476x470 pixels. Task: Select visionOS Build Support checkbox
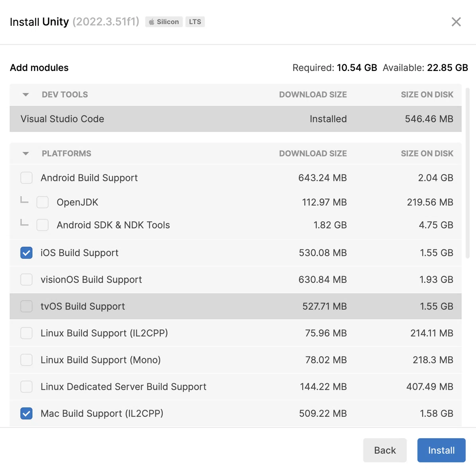coord(27,280)
